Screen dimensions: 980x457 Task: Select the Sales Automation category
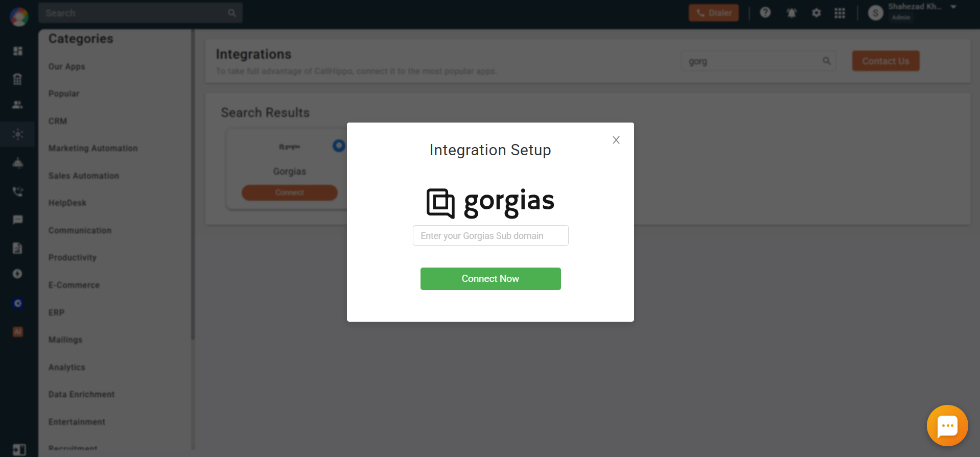pos(84,176)
